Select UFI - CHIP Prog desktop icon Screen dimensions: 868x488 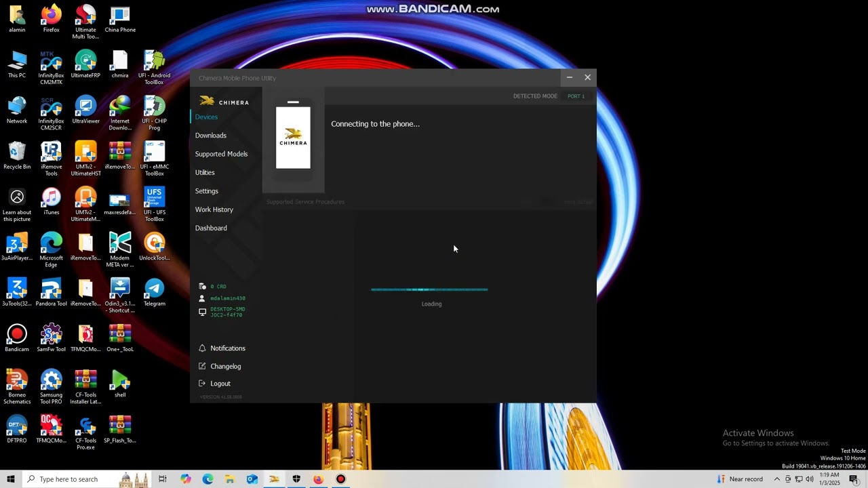154,113
